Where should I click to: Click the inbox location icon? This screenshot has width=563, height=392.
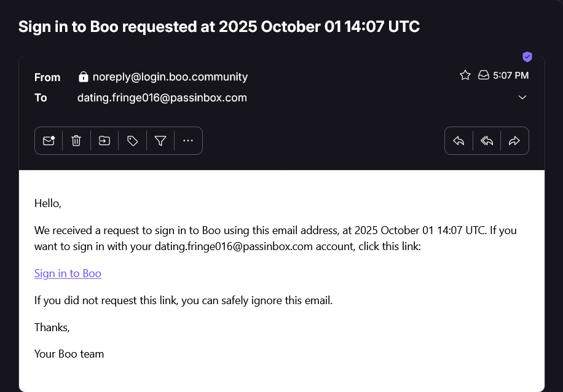pyautogui.click(x=484, y=75)
